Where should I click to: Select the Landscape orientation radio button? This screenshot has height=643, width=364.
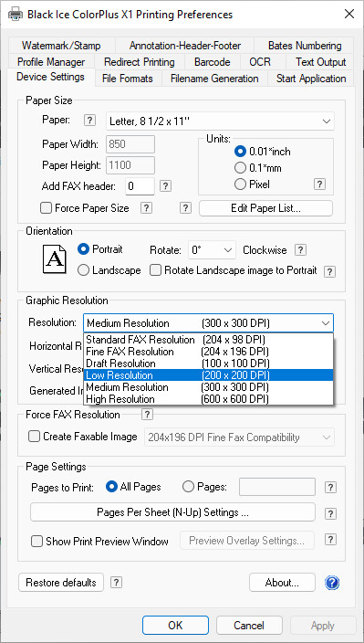pyautogui.click(x=83, y=270)
